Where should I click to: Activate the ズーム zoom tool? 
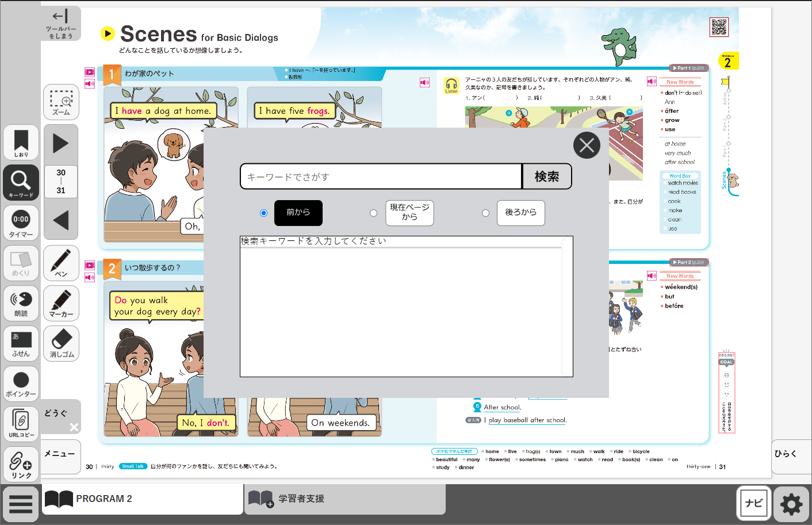(61, 102)
